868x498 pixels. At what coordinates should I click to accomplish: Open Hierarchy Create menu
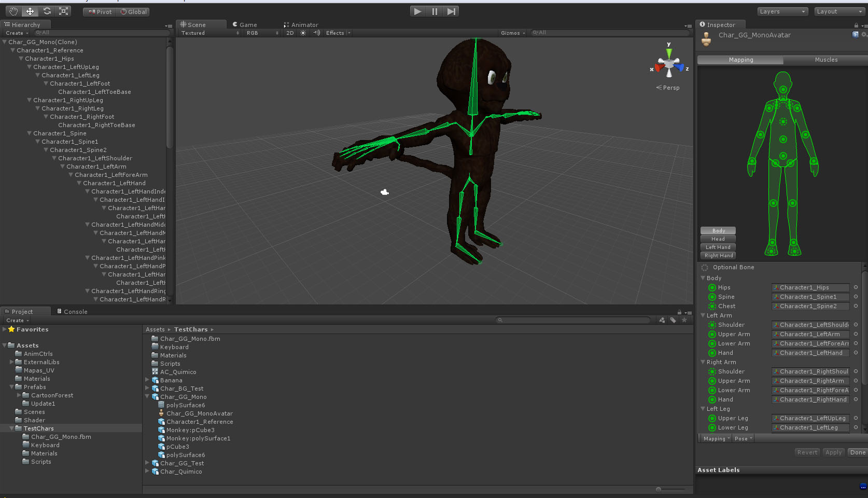(17, 33)
